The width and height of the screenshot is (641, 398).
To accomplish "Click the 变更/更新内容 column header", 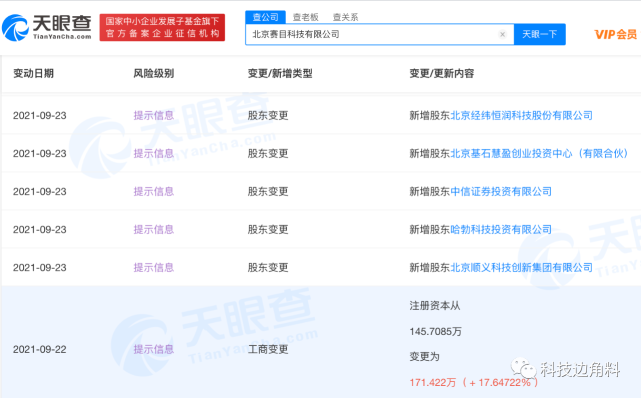I will pos(442,74).
